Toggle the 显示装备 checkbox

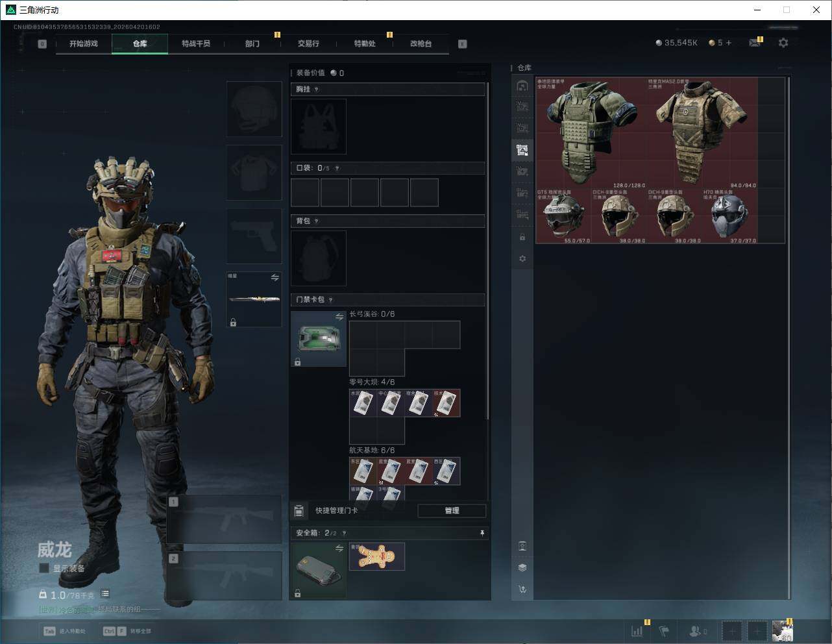pyautogui.click(x=44, y=568)
